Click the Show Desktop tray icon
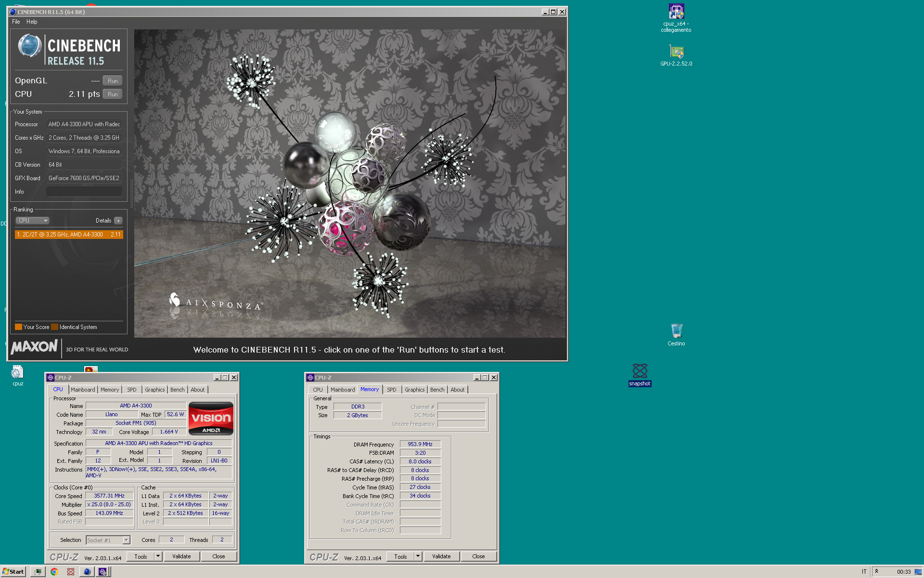 tap(918, 572)
